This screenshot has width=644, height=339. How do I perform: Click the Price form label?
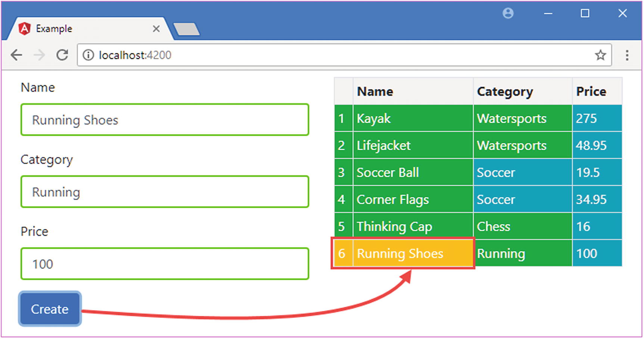[x=34, y=231]
